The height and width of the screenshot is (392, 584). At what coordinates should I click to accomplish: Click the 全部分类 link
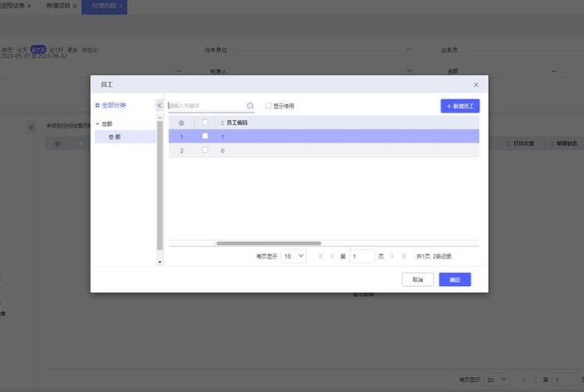[x=113, y=105]
